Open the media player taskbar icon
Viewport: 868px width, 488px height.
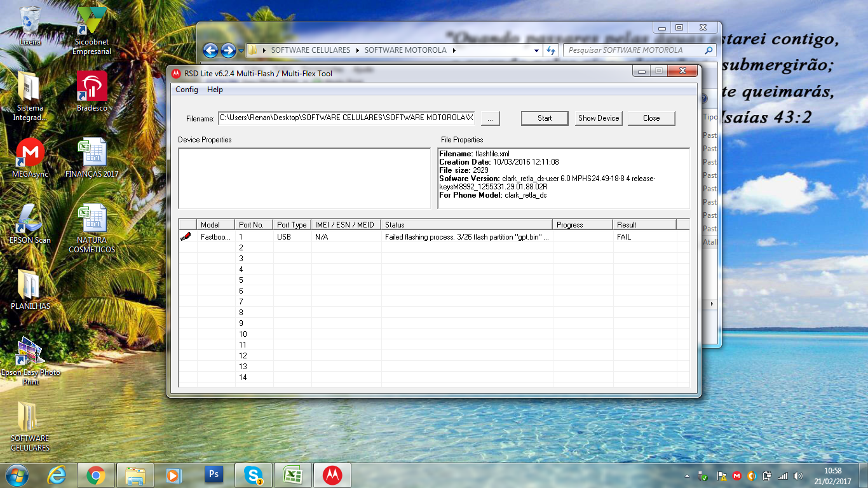(x=173, y=475)
